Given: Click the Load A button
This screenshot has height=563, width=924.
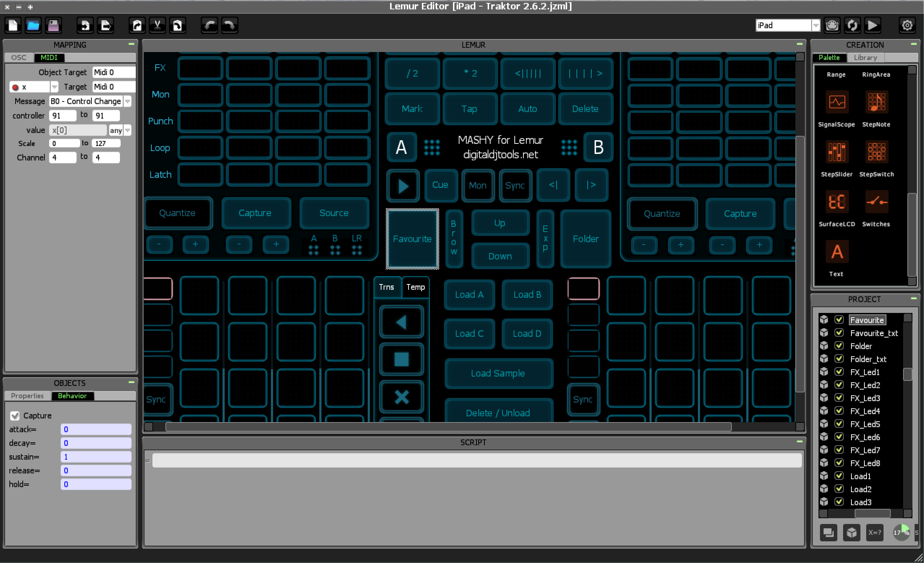Looking at the screenshot, I should 469,295.
